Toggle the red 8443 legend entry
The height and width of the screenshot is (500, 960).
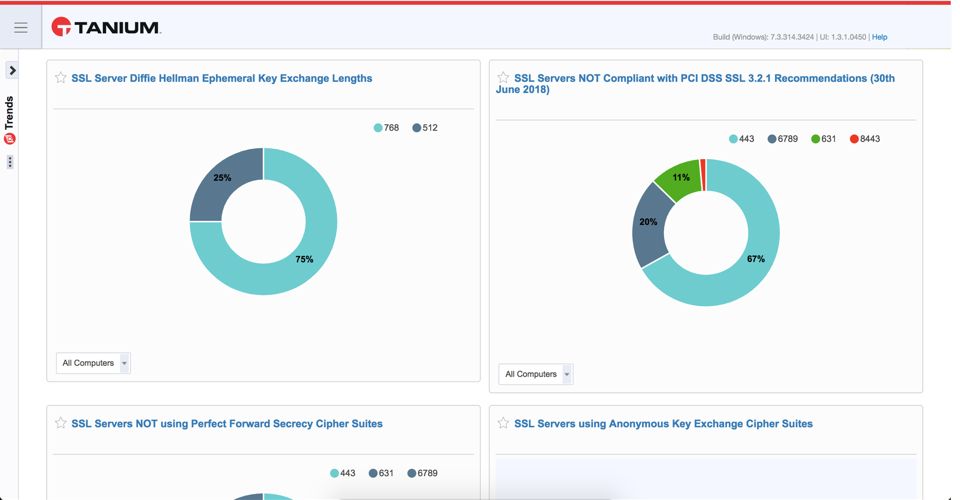pyautogui.click(x=865, y=139)
